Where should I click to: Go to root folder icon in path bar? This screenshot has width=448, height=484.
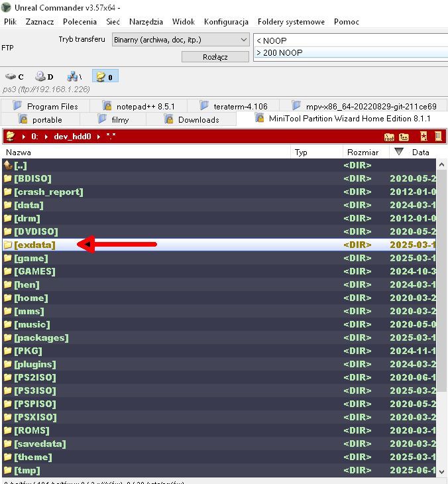[389, 137]
